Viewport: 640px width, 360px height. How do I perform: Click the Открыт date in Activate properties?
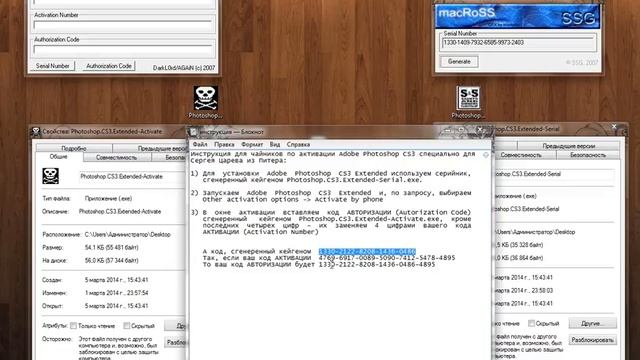click(x=116, y=306)
